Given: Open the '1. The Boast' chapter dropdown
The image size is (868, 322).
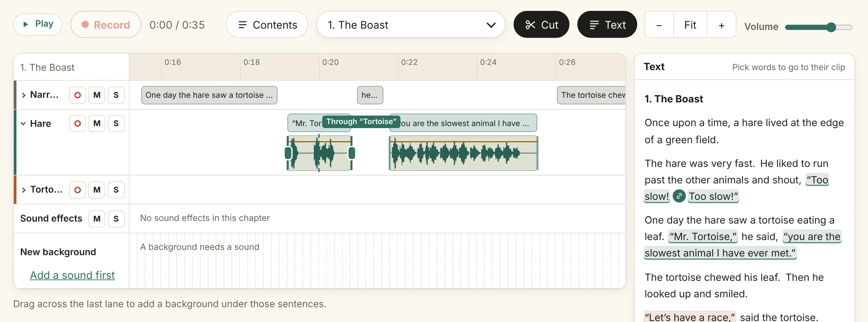Looking at the screenshot, I should pyautogui.click(x=410, y=24).
